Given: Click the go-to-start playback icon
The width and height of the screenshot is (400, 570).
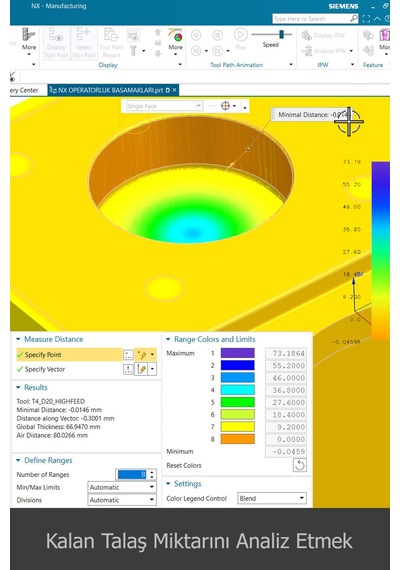Looking at the screenshot, I should (196, 51).
